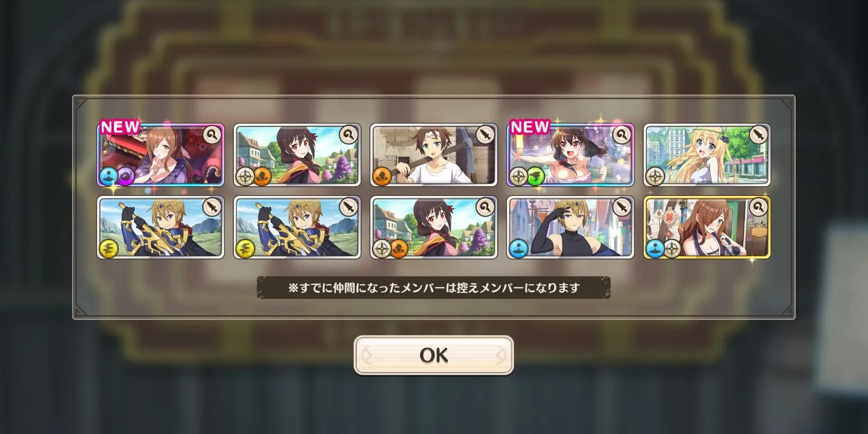The image size is (868, 434).
Task: Tap staff icon on bath towel girl card
Action: (621, 134)
